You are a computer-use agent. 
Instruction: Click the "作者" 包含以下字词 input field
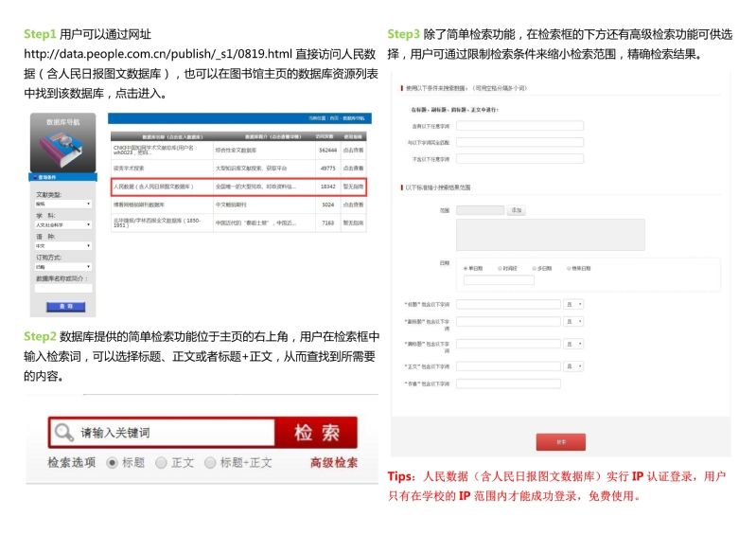pyautogui.click(x=508, y=384)
